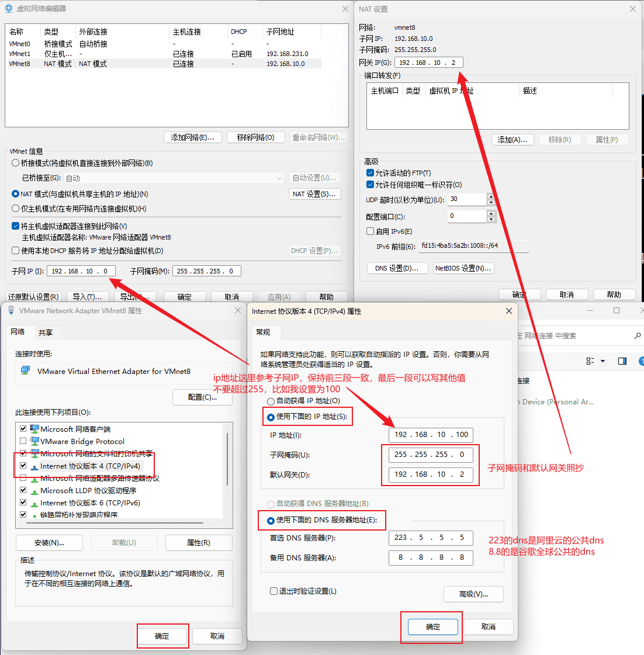Click the VMnet8 Properties adapter title icon
This screenshot has height=655, width=644.
coord(11,311)
